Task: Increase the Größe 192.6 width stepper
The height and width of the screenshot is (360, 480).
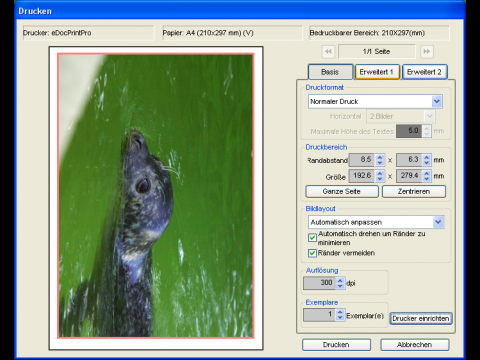Action: click(380, 173)
